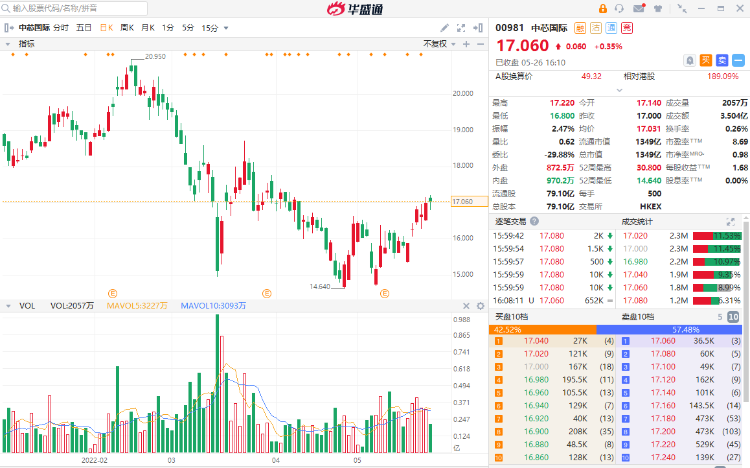Zoom in chart with plus icon
750x468 pixels.
[466, 44]
